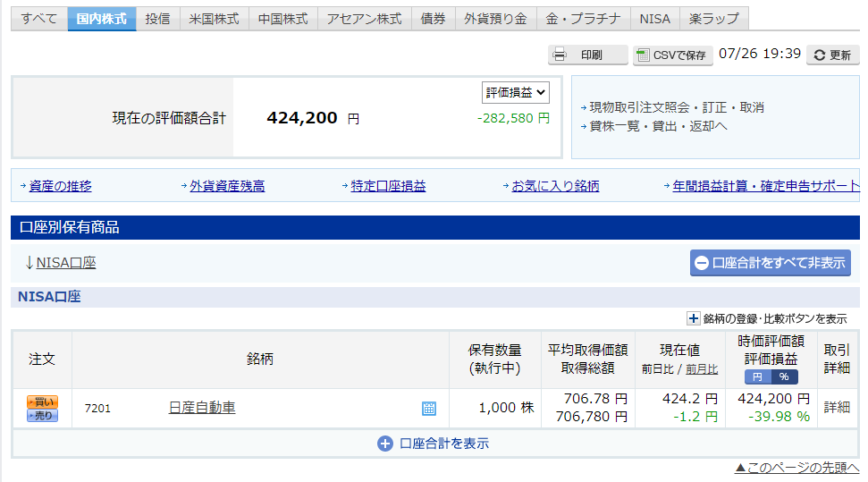The height and width of the screenshot is (482, 868).
Task: Click the timestamp 07/26 19:39
Action: click(760, 54)
